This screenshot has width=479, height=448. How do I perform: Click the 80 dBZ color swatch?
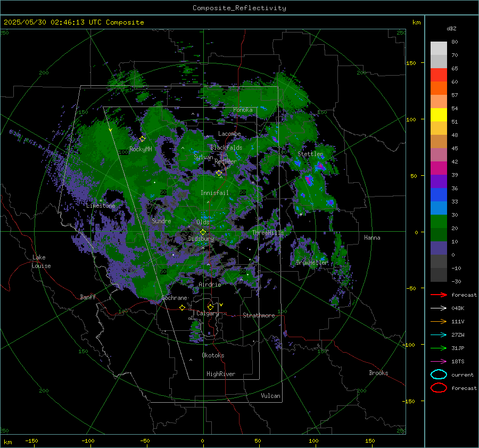pos(439,48)
